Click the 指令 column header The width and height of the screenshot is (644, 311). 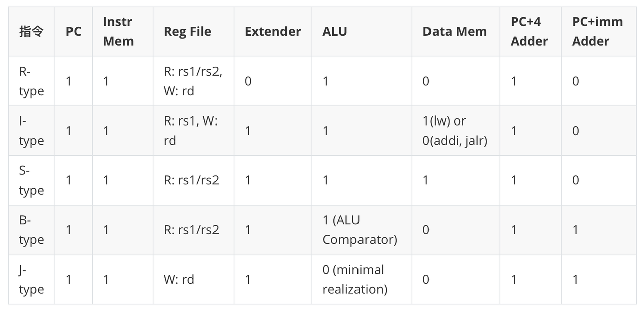[31, 31]
